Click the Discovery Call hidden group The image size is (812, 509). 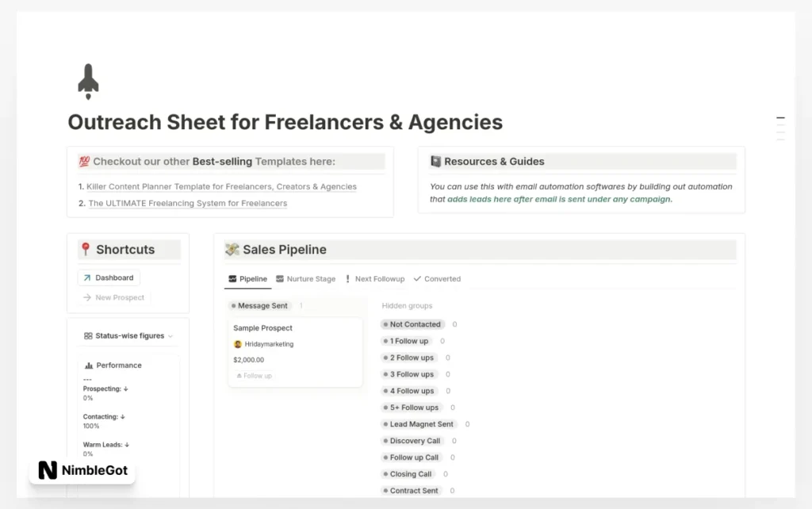pos(412,441)
